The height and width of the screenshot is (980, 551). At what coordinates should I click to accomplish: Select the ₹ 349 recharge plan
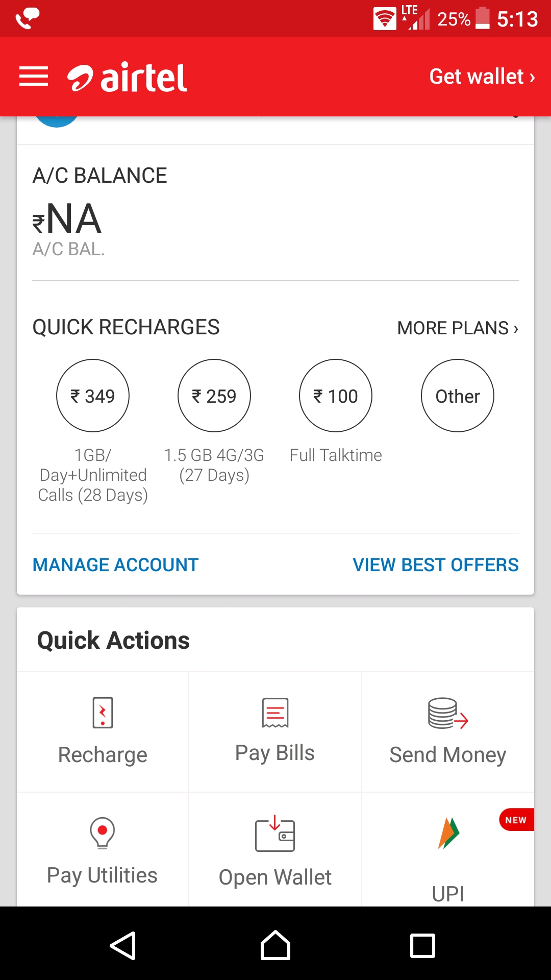93,396
